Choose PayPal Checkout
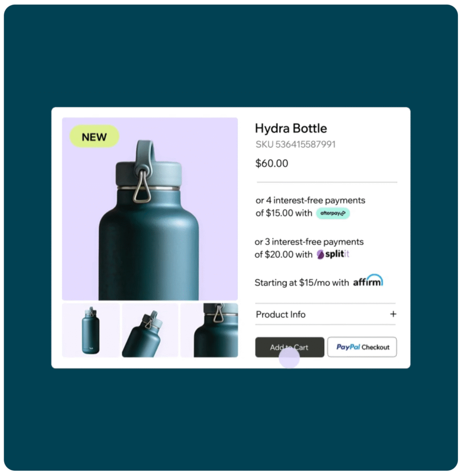Screen dimensions: 465x476 pos(362,347)
